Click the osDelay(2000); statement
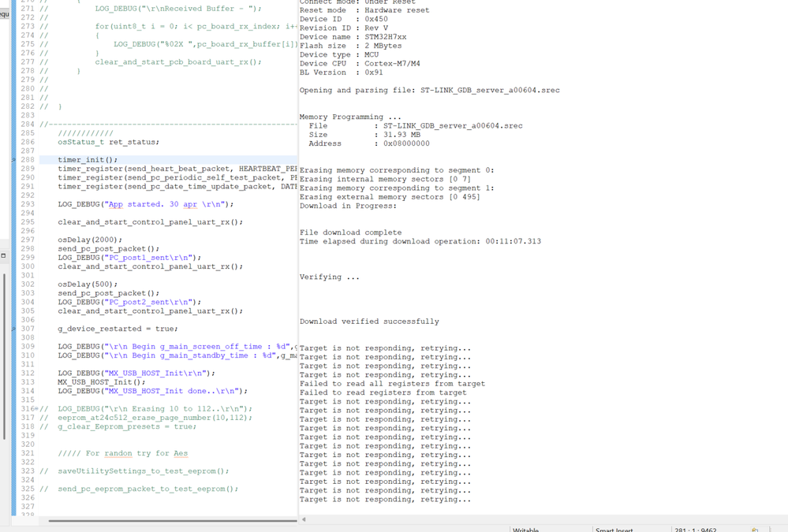The height and width of the screenshot is (532, 788). pos(90,240)
